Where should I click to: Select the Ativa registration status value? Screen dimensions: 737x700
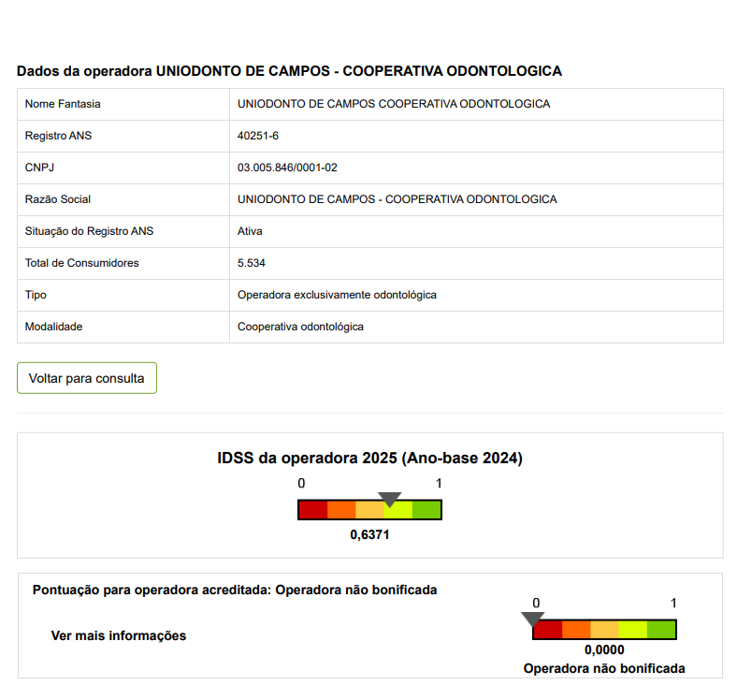tap(250, 231)
